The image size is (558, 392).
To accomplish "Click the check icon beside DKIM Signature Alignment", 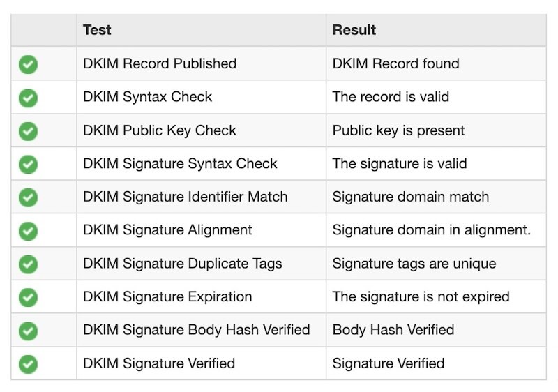I will [28, 231].
